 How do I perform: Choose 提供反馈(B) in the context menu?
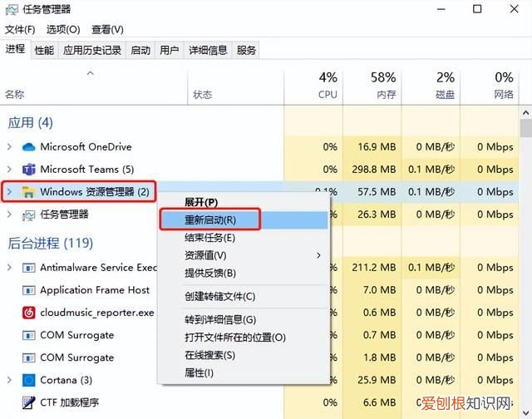click(244, 274)
